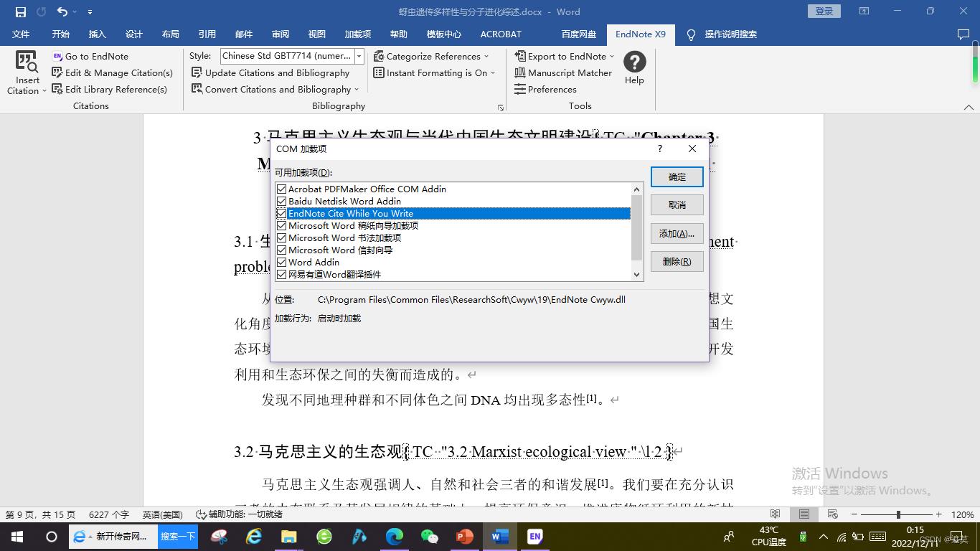Click the 操作说明搜索 search box
Viewport: 980px width, 551px height.
[x=730, y=34]
